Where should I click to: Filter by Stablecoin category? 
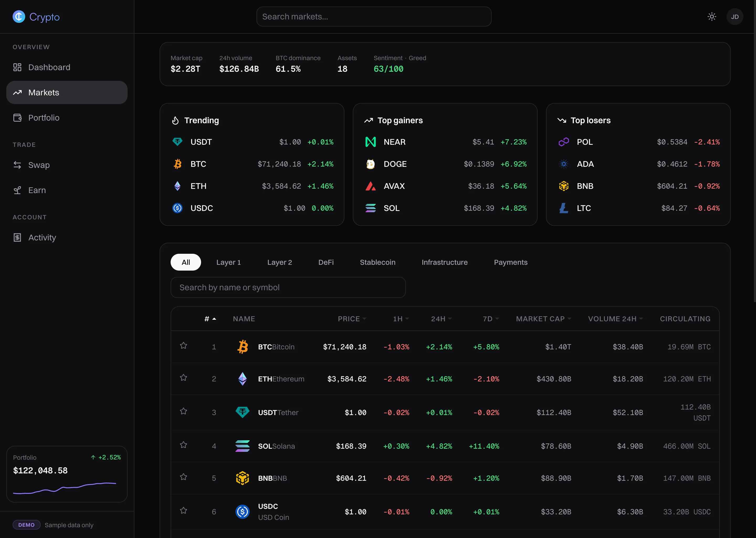[x=377, y=262]
